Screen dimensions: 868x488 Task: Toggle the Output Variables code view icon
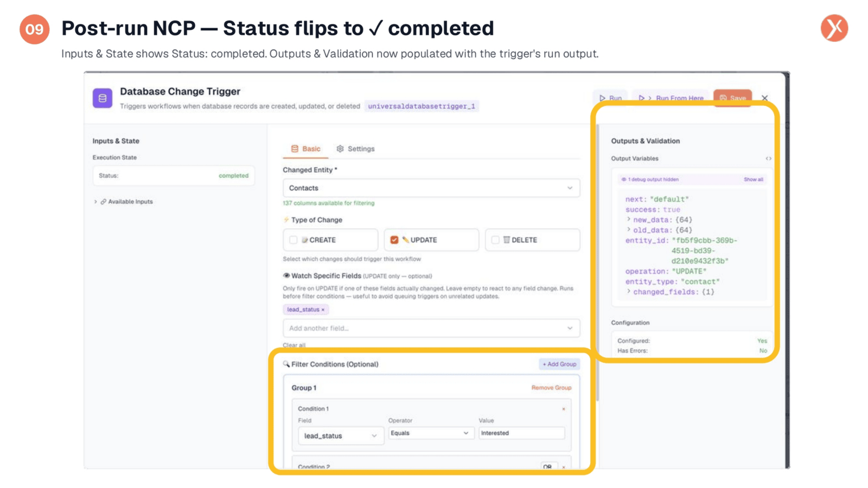coord(768,159)
